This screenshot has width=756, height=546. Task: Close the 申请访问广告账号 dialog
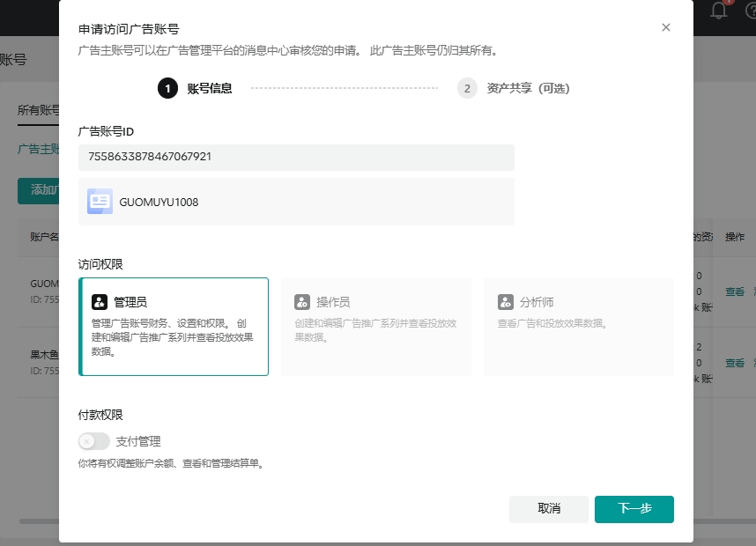point(666,27)
